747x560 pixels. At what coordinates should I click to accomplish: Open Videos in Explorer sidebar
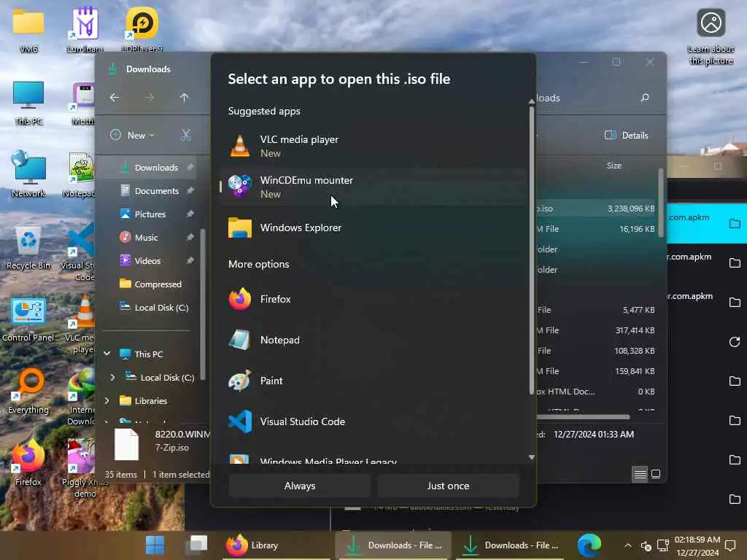[149, 261]
